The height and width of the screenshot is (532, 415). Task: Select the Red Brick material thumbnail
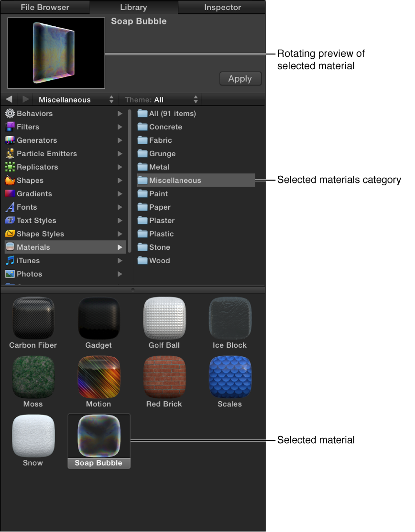(x=164, y=377)
